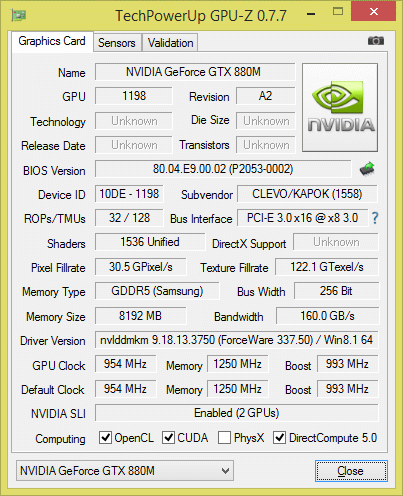Viewport: 403px width, 496px height.
Task: Click the GPU Clock row Boost 993 MHz
Action: coord(348,364)
